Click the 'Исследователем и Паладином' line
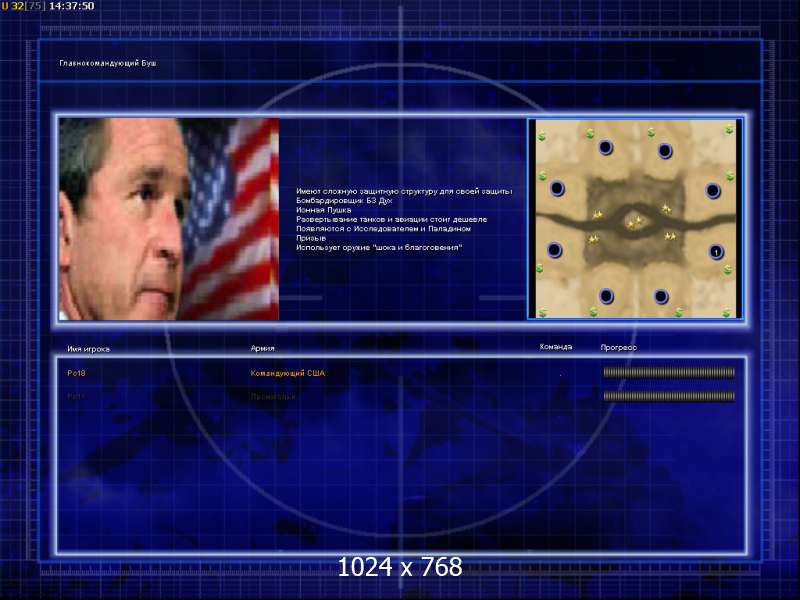 pos(383,229)
